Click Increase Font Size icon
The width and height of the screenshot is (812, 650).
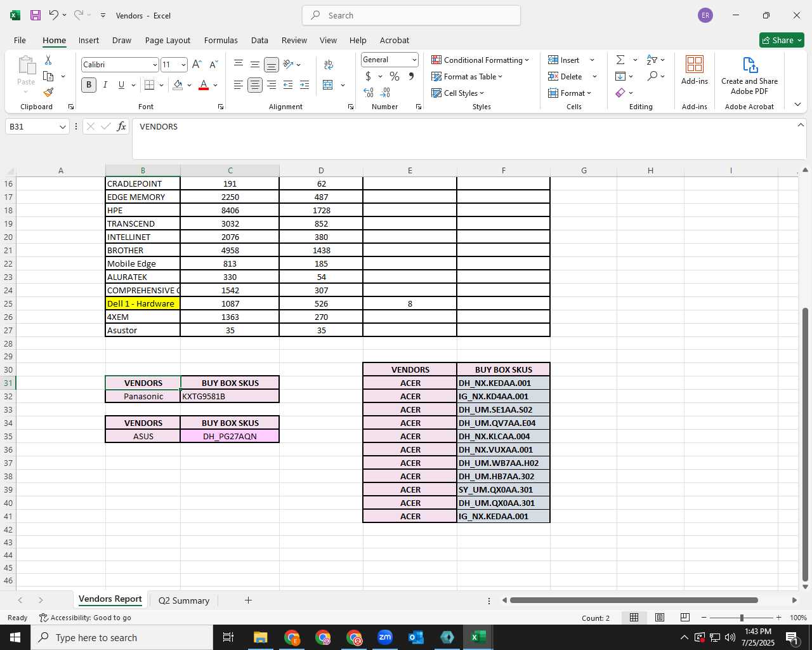[197, 64]
